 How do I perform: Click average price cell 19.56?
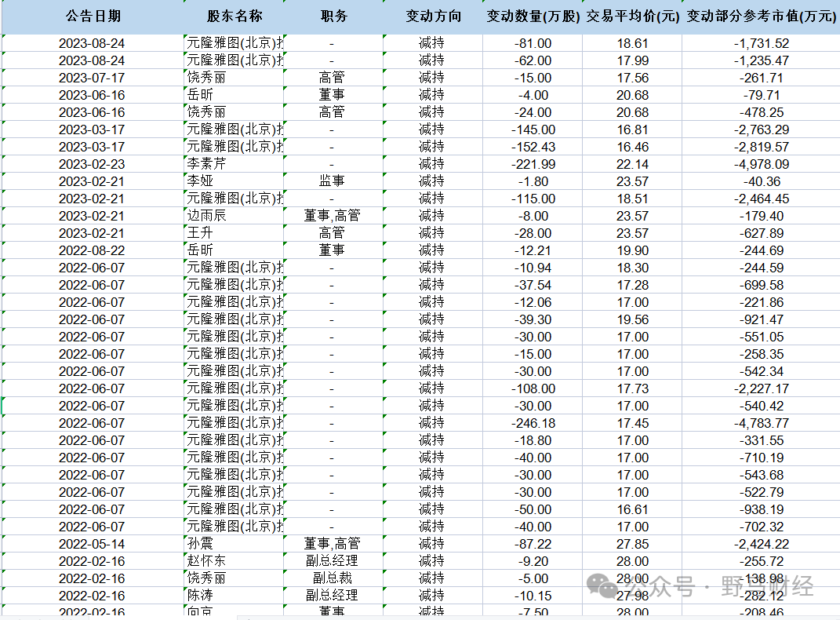tap(633, 319)
